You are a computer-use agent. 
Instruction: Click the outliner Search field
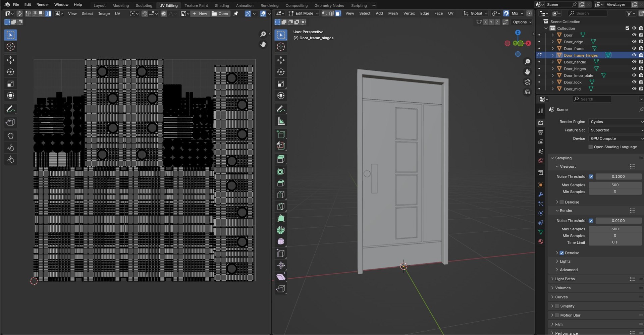(x=588, y=13)
